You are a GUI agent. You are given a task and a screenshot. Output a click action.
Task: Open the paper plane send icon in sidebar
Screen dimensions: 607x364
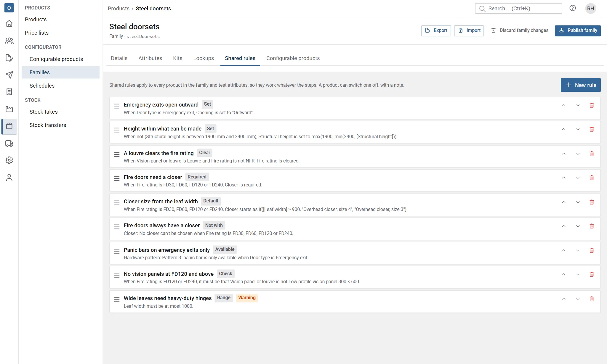tap(9, 75)
